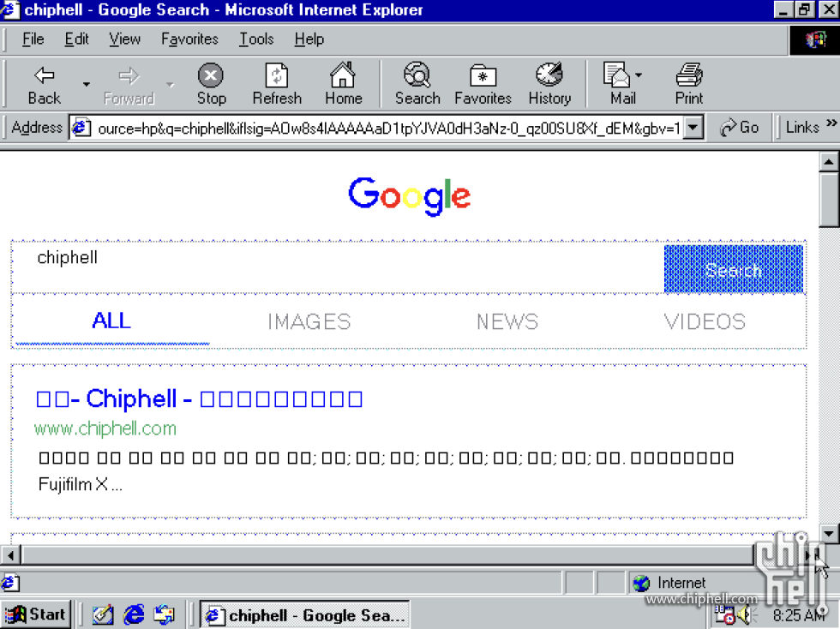This screenshot has width=840, height=629.
Task: Open the Windows Start menu
Action: [x=36, y=614]
